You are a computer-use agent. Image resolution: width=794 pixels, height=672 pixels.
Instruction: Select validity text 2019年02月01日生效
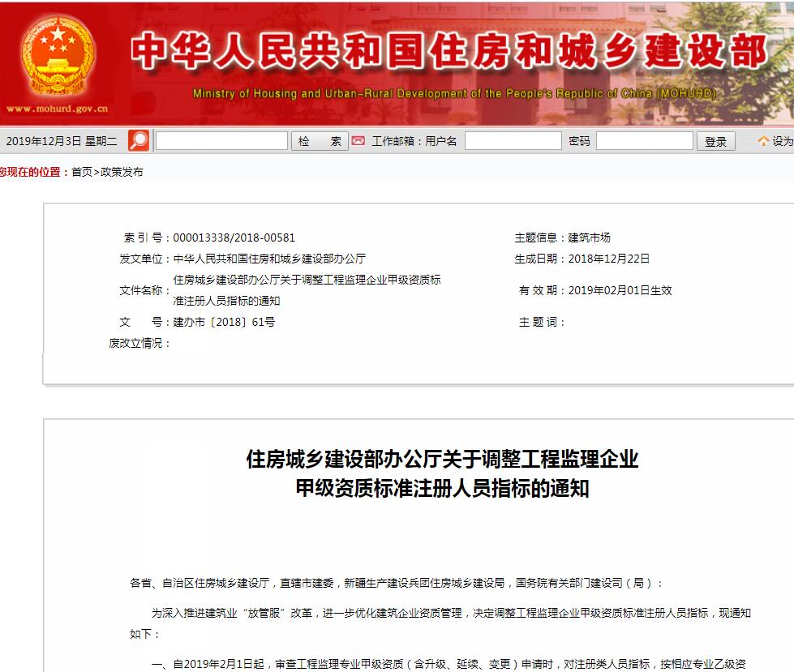620,290
